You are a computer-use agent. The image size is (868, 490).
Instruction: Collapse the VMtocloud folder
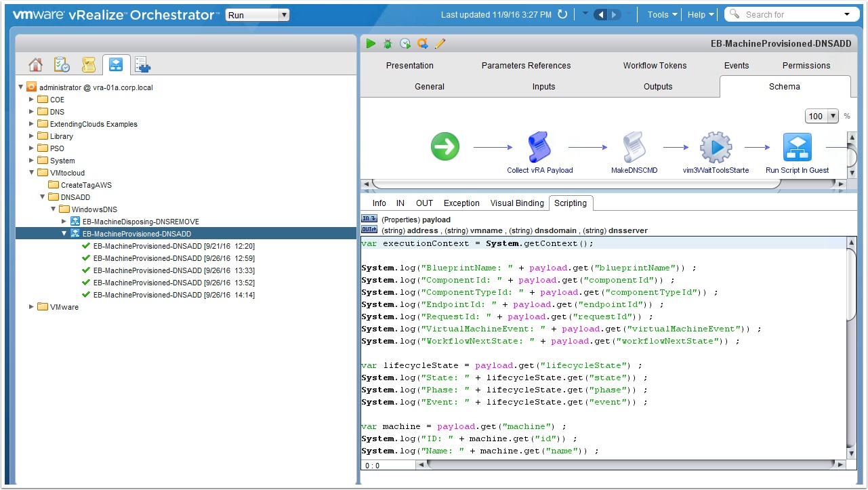coord(31,173)
